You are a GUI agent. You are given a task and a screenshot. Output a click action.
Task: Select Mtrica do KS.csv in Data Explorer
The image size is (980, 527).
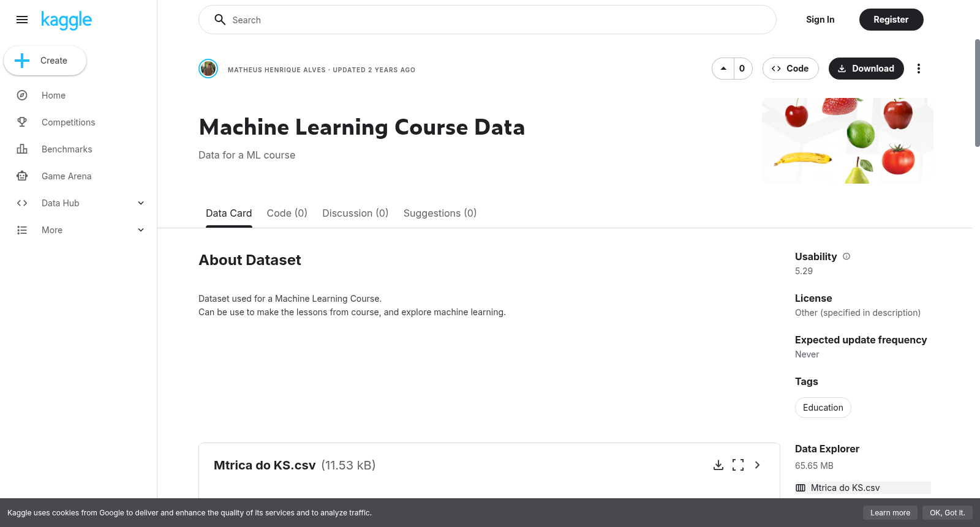862,488
